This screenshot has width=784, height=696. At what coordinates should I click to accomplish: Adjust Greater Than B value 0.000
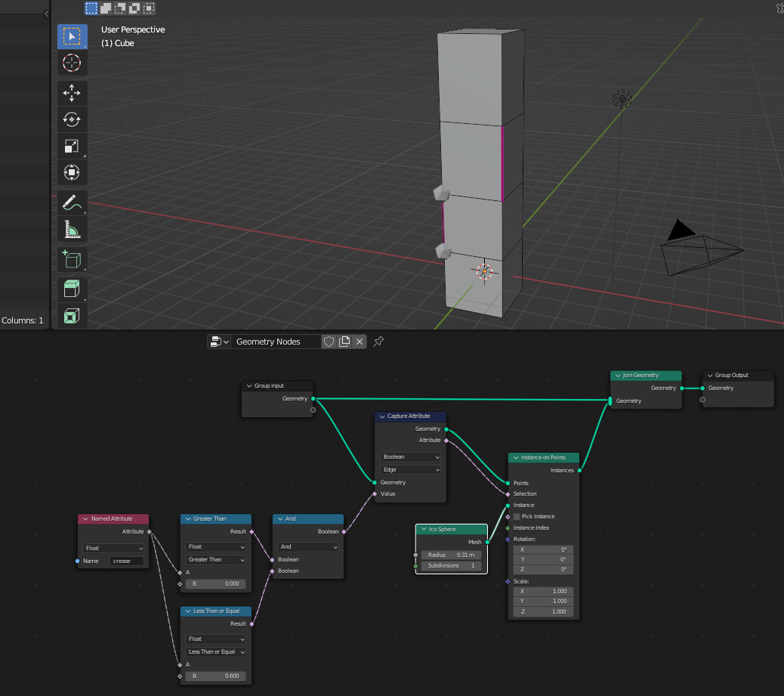tap(215, 584)
